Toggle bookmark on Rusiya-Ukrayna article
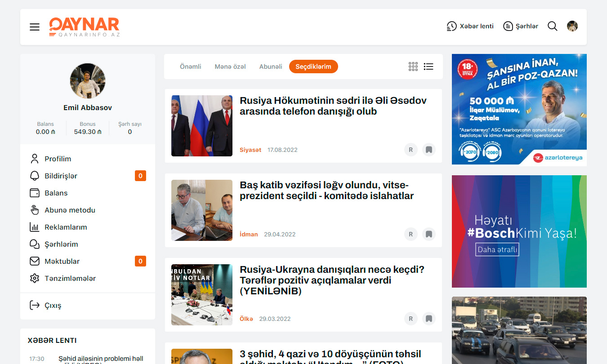Image resolution: width=607 pixels, height=364 pixels. (x=429, y=319)
